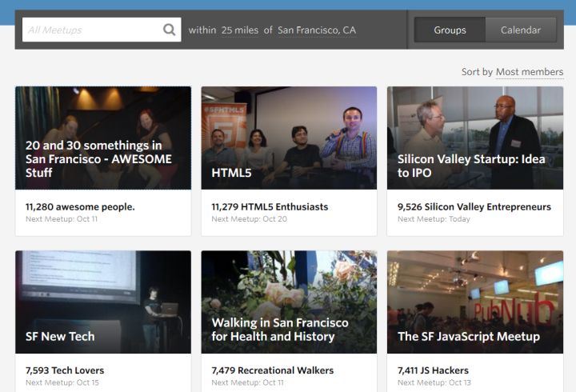Open the 25 miles distance dropdown
The width and height of the screenshot is (576, 392).
point(239,30)
